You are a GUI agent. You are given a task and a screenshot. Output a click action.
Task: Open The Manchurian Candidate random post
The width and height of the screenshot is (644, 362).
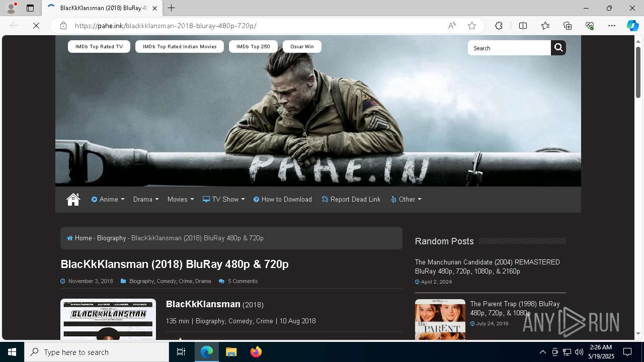(487, 266)
